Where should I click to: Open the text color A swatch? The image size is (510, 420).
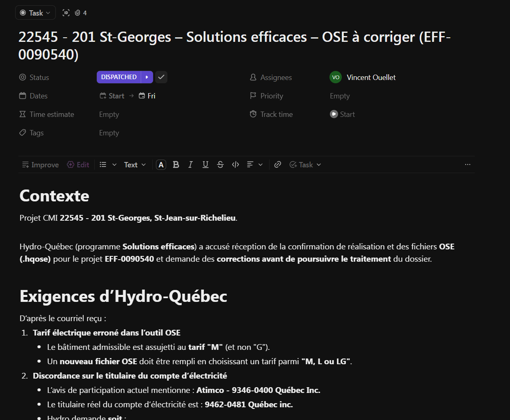click(161, 164)
